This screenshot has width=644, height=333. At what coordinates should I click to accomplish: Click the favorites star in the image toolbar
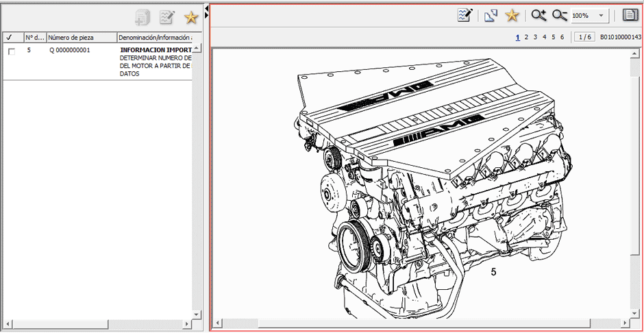pos(512,16)
